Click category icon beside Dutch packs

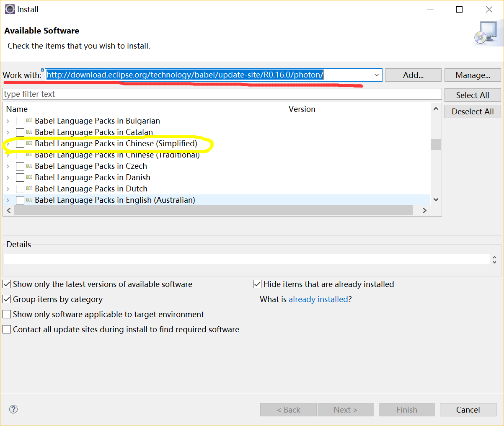(29, 188)
